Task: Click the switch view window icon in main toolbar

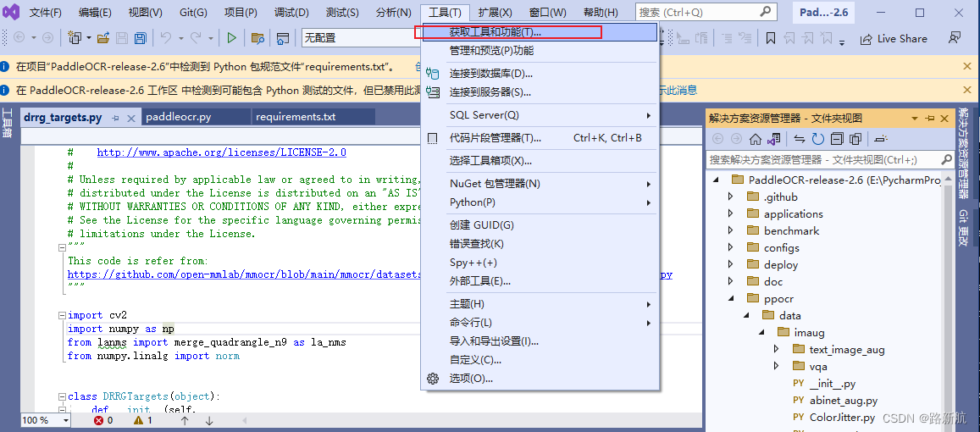Action: [283, 38]
